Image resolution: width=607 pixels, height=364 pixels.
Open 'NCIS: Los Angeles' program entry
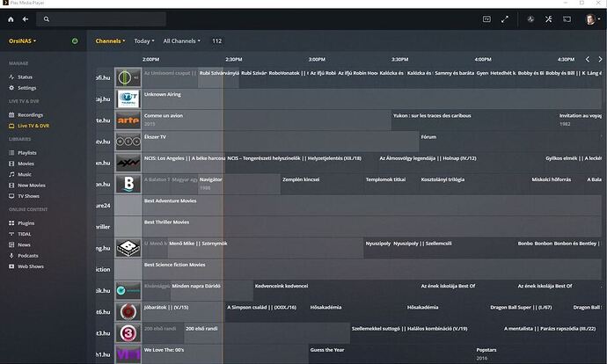(x=184, y=163)
